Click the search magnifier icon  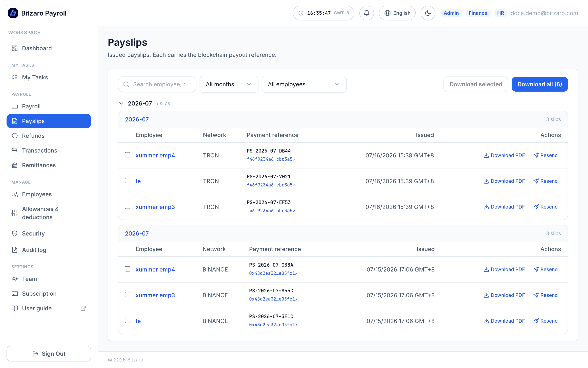click(x=126, y=84)
